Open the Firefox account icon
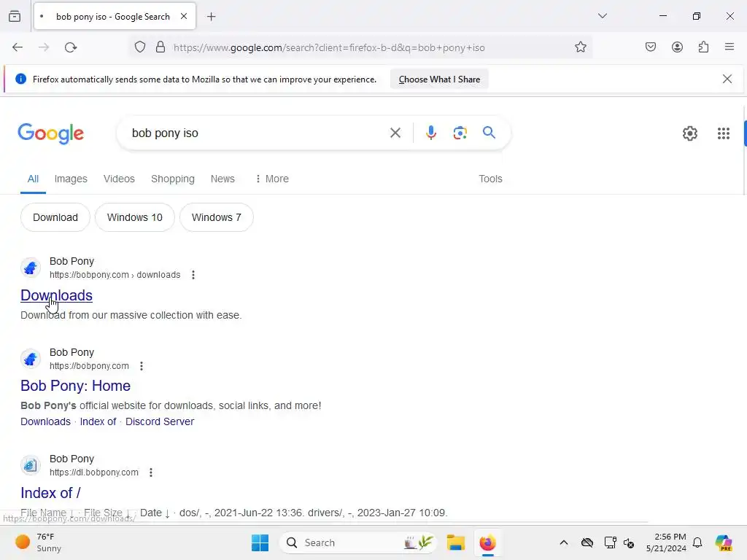 pos(677,47)
